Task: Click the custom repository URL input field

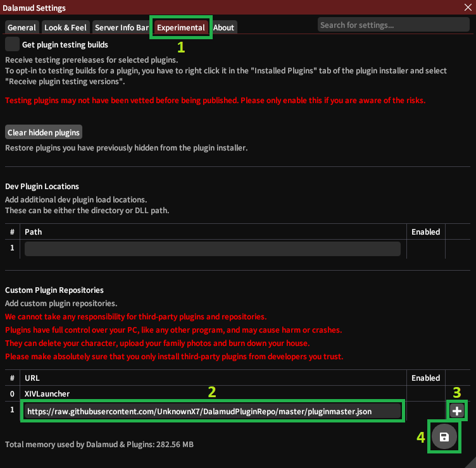Action: (x=213, y=411)
